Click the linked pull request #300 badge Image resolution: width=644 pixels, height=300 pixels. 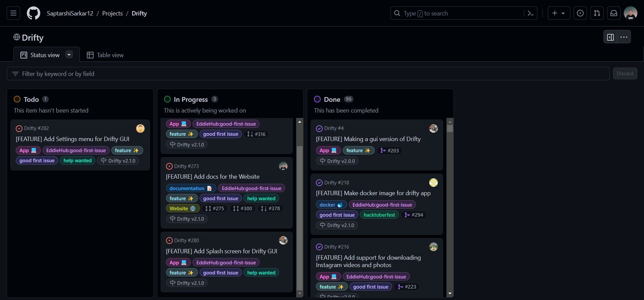point(243,208)
